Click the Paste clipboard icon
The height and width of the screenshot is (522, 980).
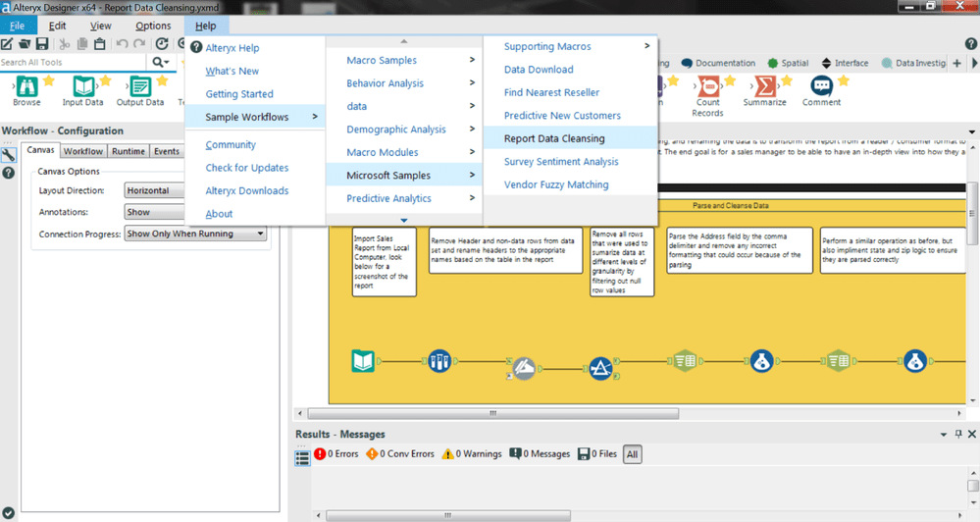(x=99, y=44)
